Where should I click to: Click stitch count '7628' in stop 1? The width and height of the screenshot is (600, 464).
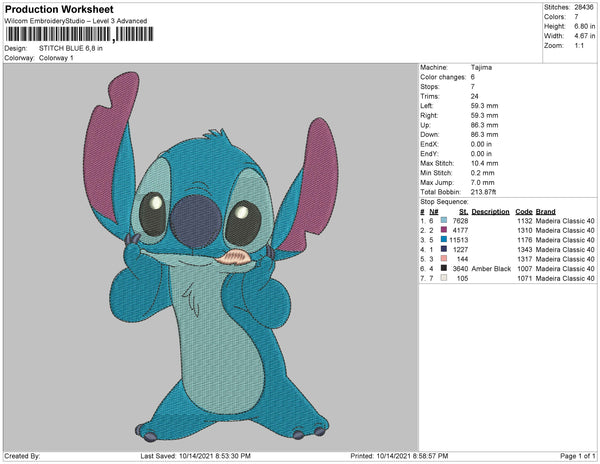pyautogui.click(x=460, y=221)
